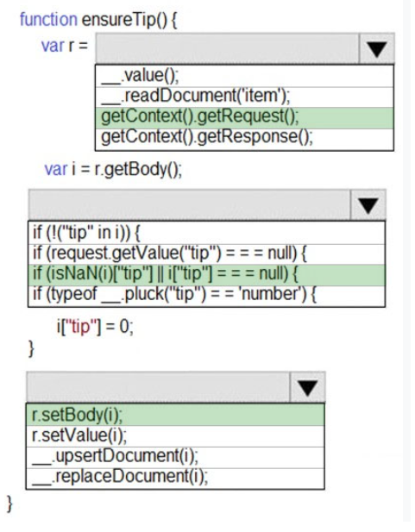Select the r.setBody(i); option
Screen dimensions: 415x532
tap(175, 415)
